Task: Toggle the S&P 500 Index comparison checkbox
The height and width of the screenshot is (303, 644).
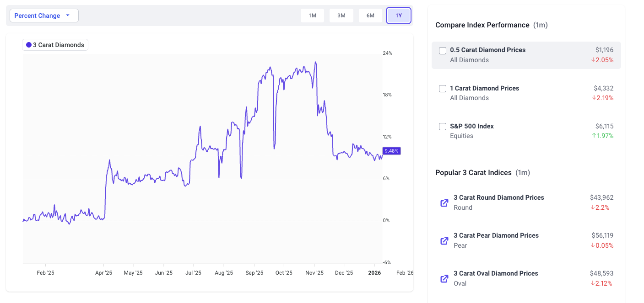Action: pyautogui.click(x=443, y=126)
